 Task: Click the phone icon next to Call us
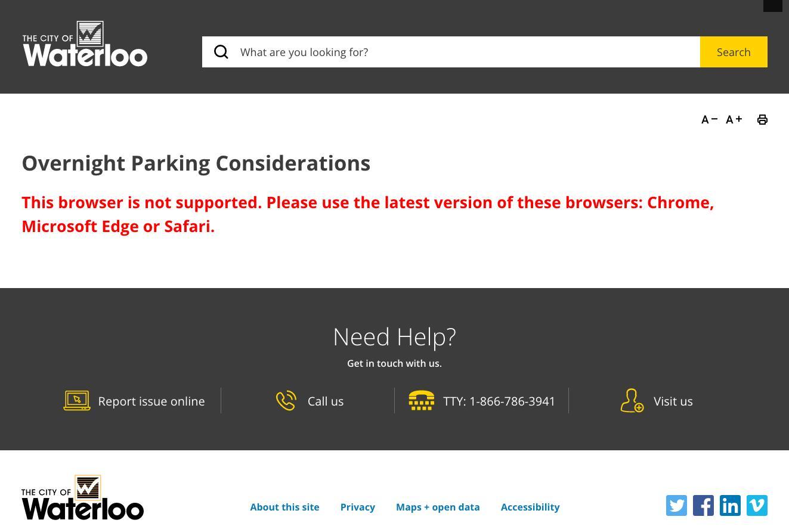click(286, 400)
